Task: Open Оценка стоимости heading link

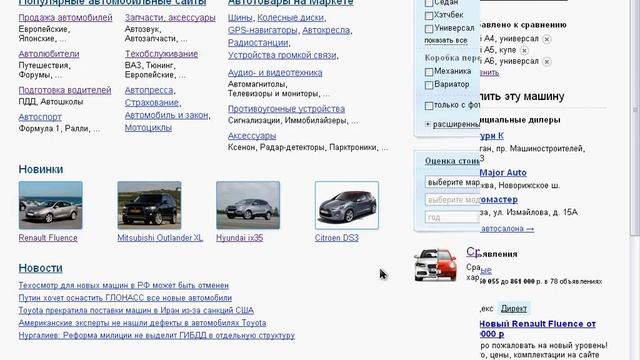Action: 452,161
